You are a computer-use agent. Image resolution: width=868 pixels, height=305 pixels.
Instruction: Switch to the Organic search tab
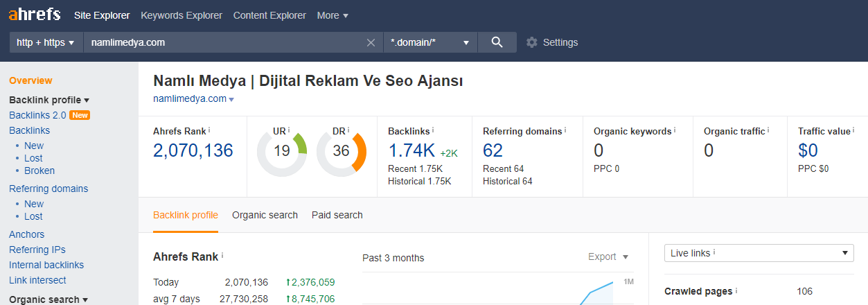265,215
